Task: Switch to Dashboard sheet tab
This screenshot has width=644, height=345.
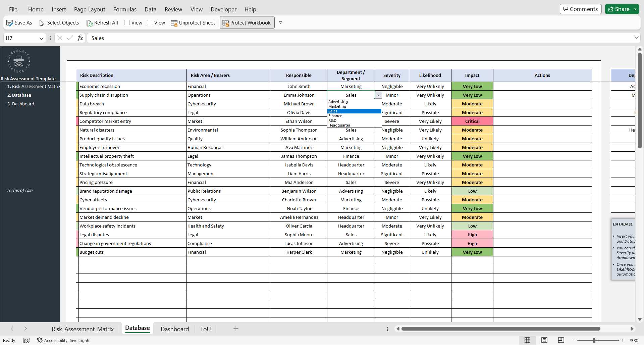Action: click(175, 329)
